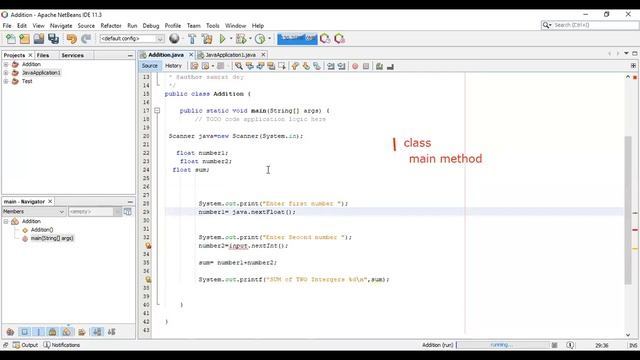
Task: Open the Debug menu
Action: (151, 25)
